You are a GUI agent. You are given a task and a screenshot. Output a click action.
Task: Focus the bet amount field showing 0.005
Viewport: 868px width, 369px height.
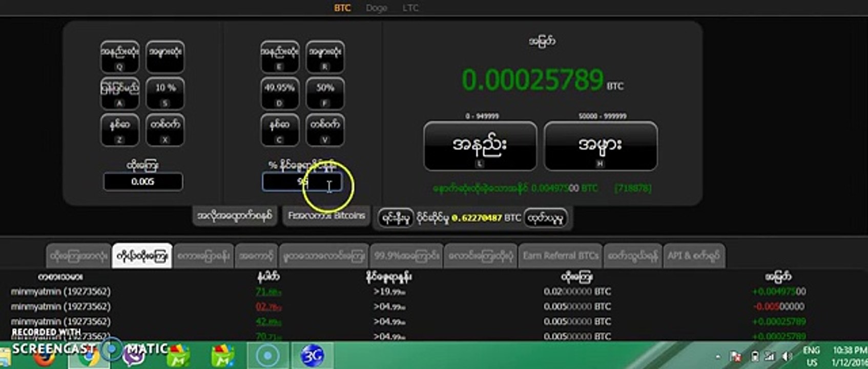pyautogui.click(x=143, y=181)
